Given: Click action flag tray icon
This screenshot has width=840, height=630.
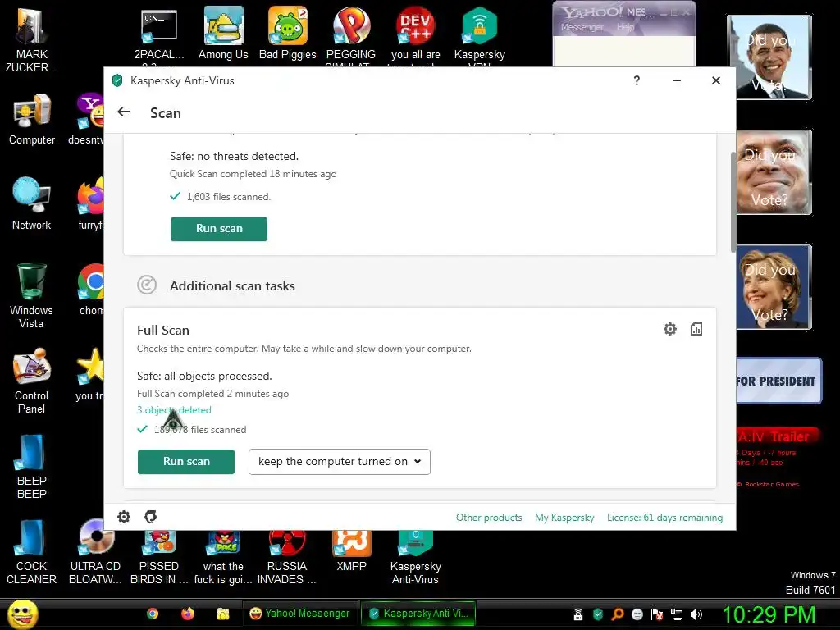Looking at the screenshot, I should [x=657, y=614].
